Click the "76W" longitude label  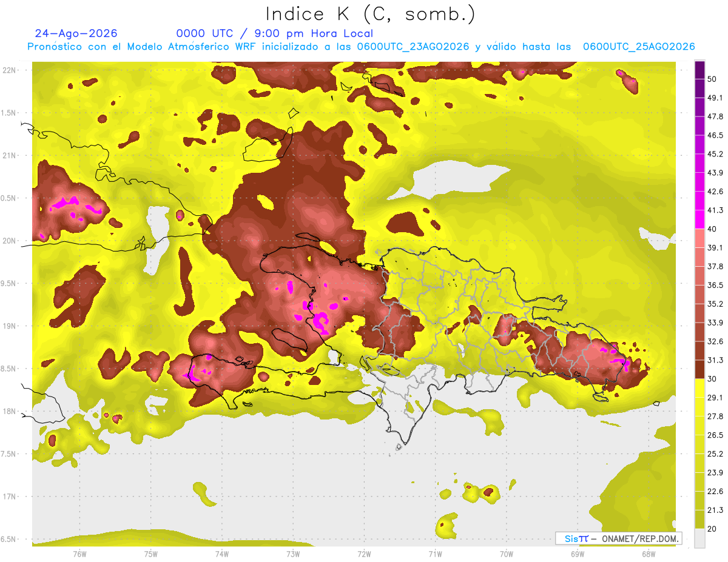(x=79, y=554)
